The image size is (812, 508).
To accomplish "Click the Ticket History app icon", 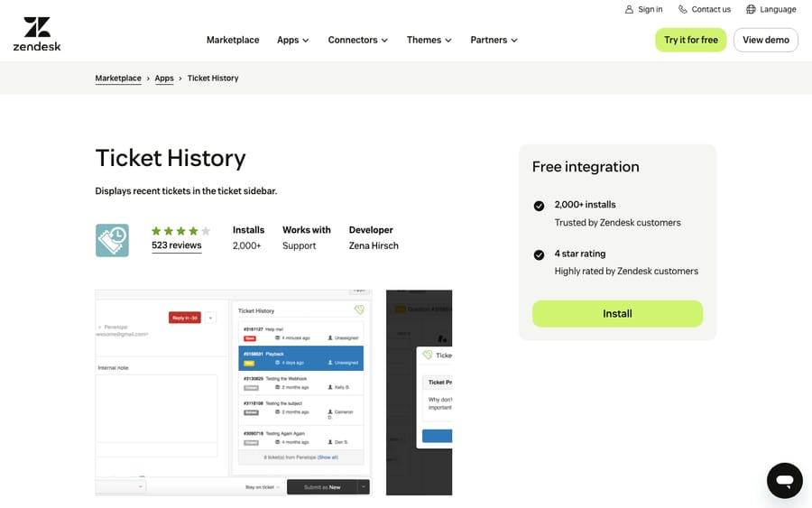I will (112, 240).
